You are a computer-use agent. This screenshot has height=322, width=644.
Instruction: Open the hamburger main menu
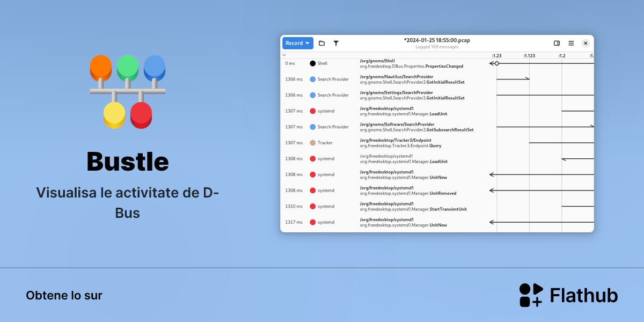pyautogui.click(x=571, y=43)
